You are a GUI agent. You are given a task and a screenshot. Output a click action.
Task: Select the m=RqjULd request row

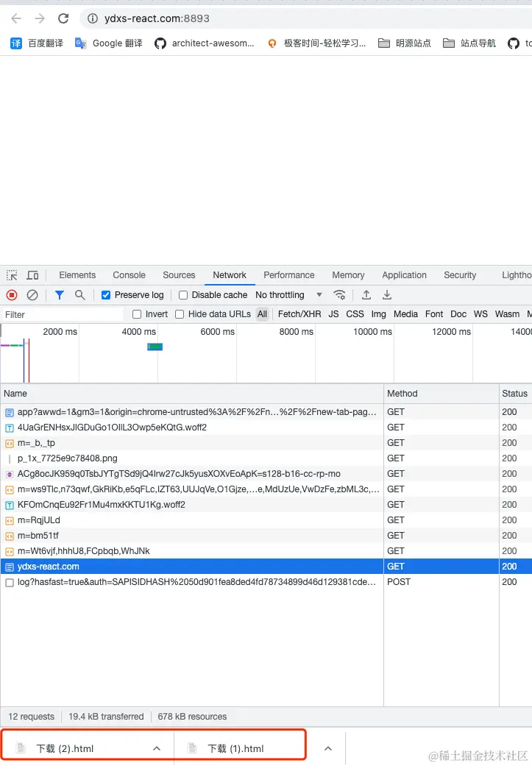[266, 520]
